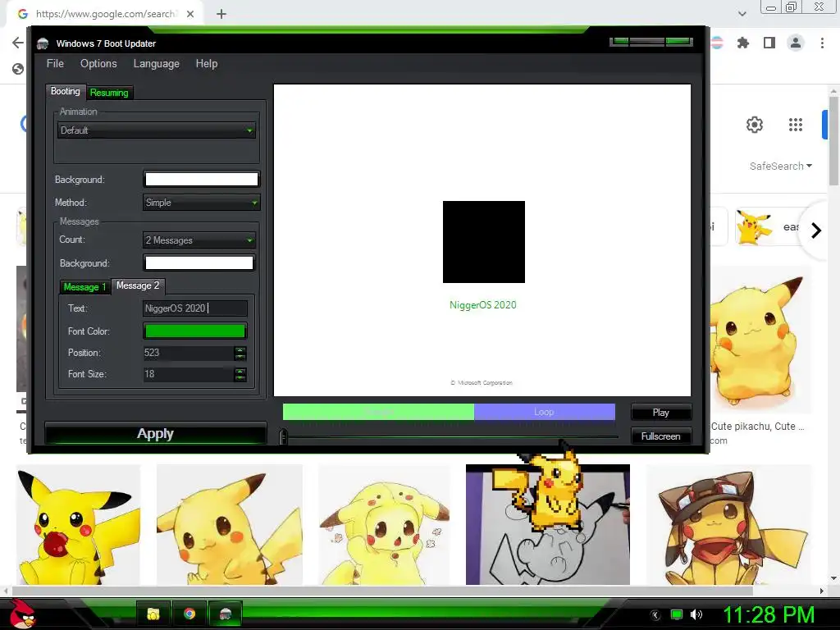
Task: Click the Boot Updater taskbar icon
Action: pyautogui.click(x=226, y=614)
